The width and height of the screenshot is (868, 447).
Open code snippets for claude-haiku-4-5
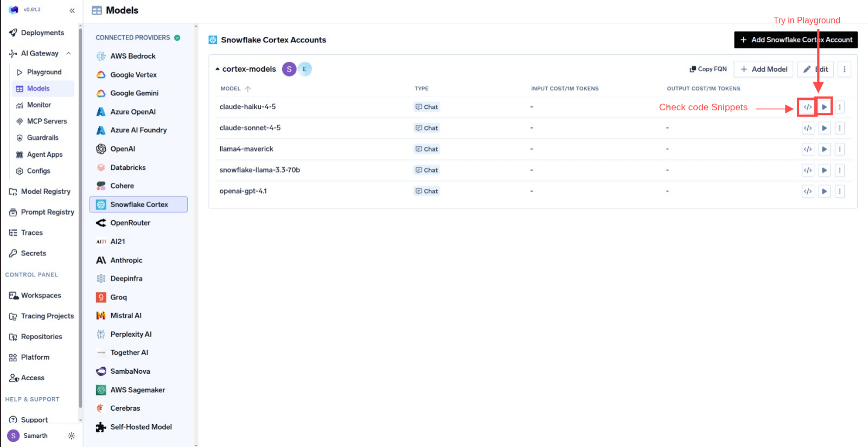[x=808, y=107]
